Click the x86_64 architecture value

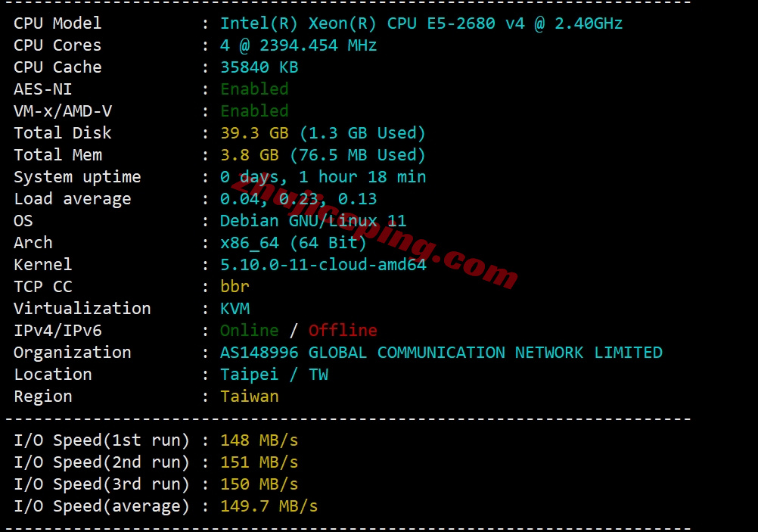click(293, 243)
